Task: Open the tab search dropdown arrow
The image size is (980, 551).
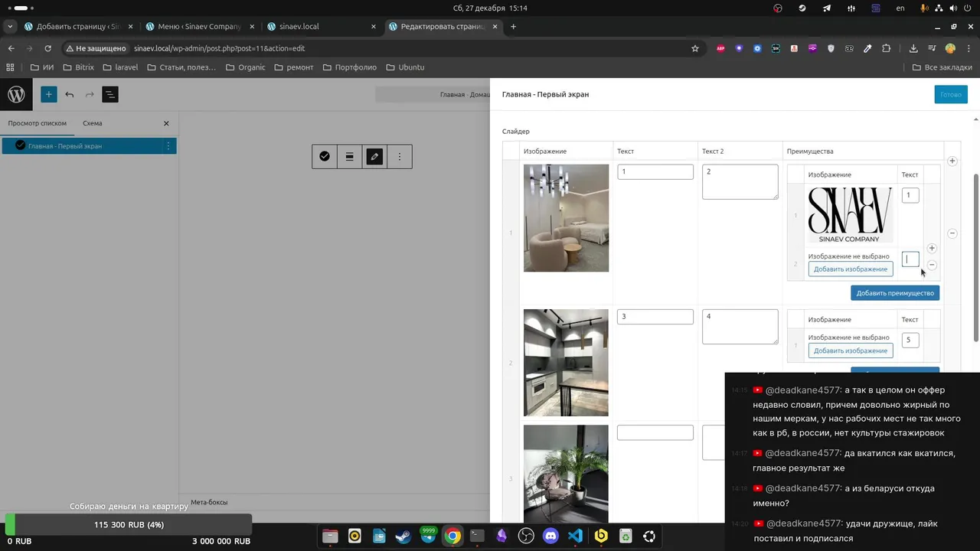Action: coord(10,26)
